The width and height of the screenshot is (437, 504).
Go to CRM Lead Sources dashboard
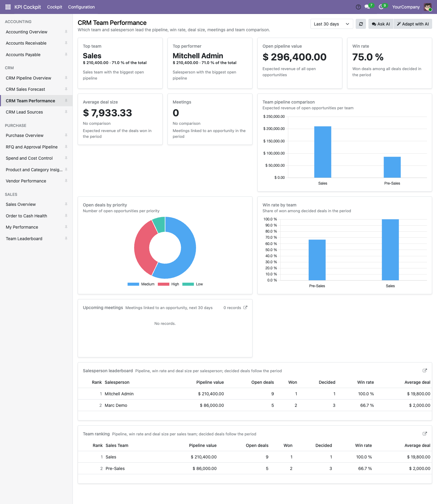click(x=24, y=112)
